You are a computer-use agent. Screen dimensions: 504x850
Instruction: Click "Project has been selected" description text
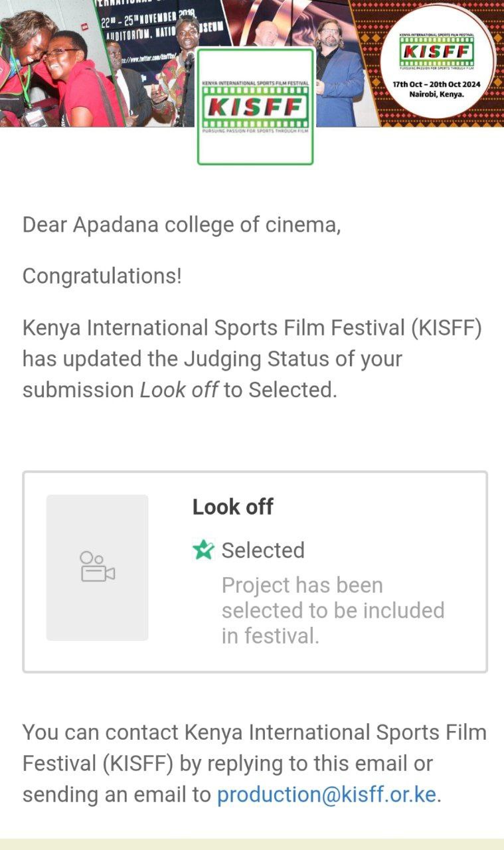[x=332, y=610]
